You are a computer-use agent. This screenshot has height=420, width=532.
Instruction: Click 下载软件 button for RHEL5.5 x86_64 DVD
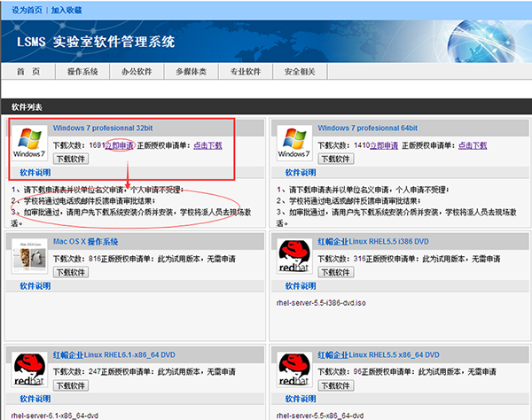(x=336, y=385)
